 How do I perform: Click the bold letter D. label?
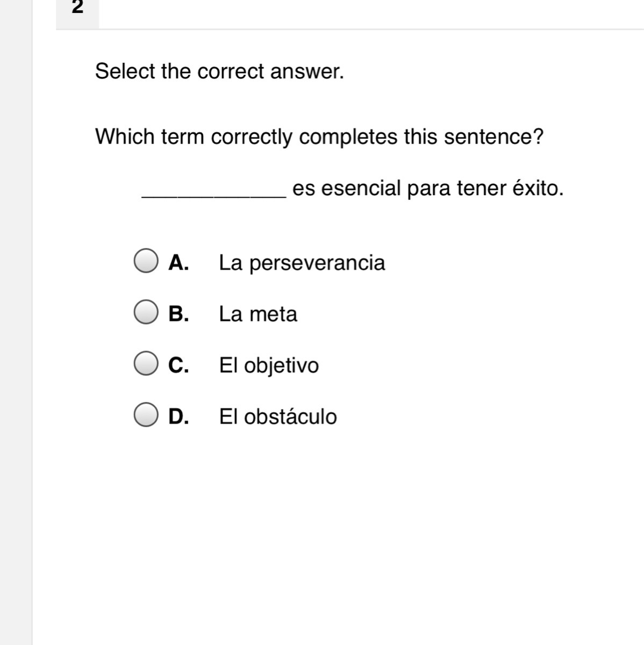[x=178, y=417]
